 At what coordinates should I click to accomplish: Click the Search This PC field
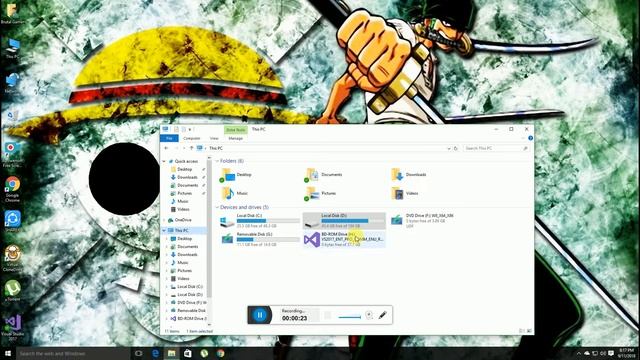pyautogui.click(x=496, y=149)
